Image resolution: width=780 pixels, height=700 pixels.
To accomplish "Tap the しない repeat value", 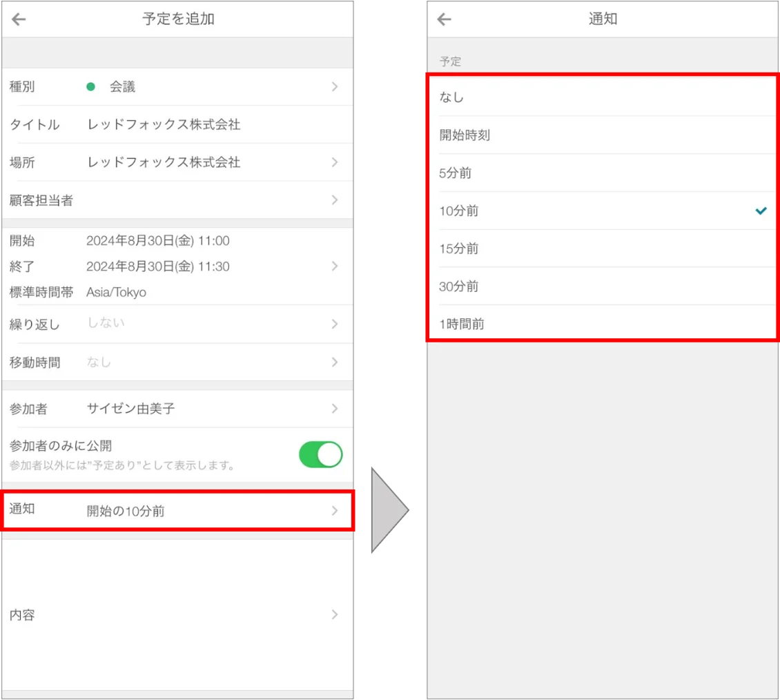I will click(106, 322).
